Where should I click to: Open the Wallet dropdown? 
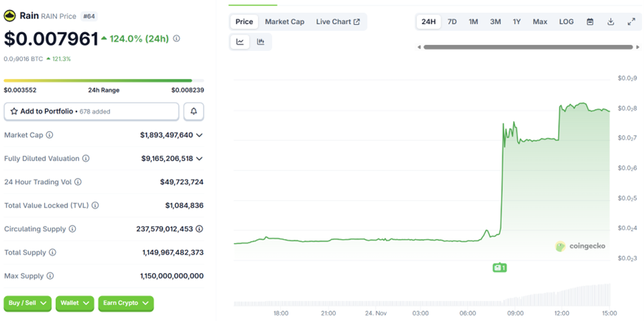(x=74, y=303)
